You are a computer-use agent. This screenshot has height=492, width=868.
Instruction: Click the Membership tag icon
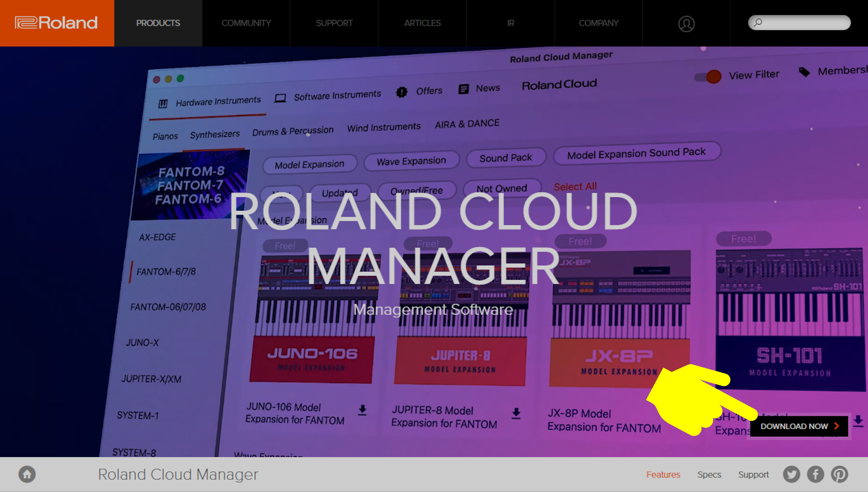pyautogui.click(x=804, y=72)
